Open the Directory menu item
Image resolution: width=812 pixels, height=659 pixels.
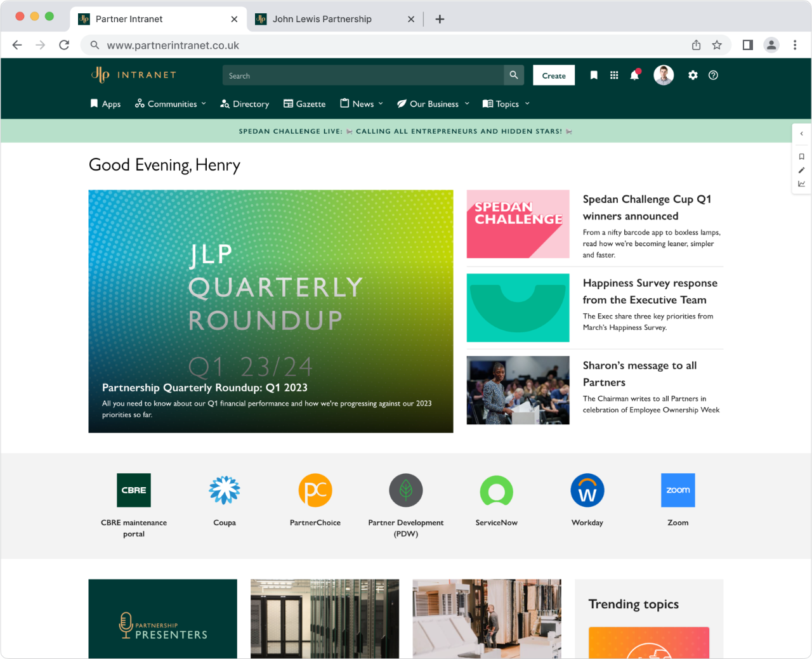pyautogui.click(x=244, y=104)
